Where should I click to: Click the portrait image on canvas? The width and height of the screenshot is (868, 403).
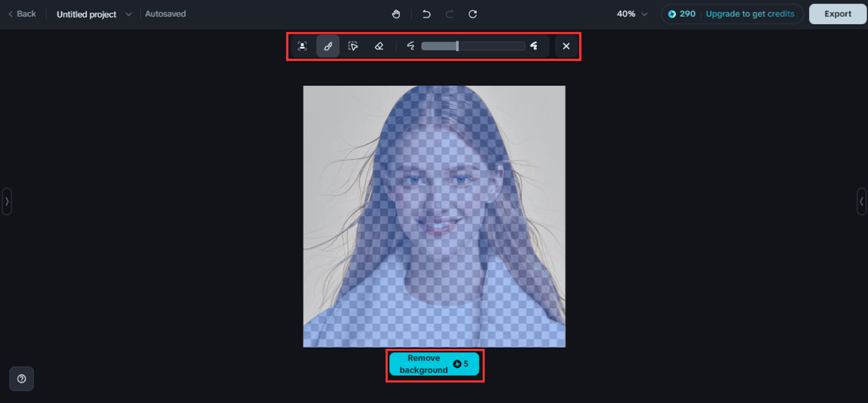434,216
